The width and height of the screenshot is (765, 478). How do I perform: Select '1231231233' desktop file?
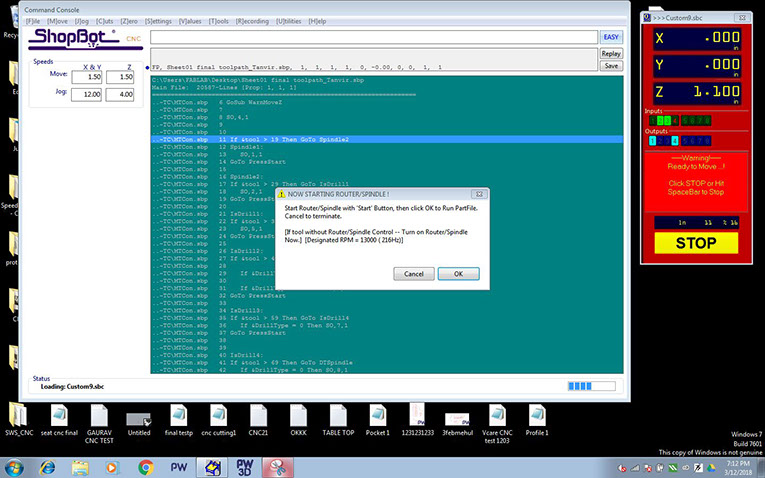click(418, 420)
